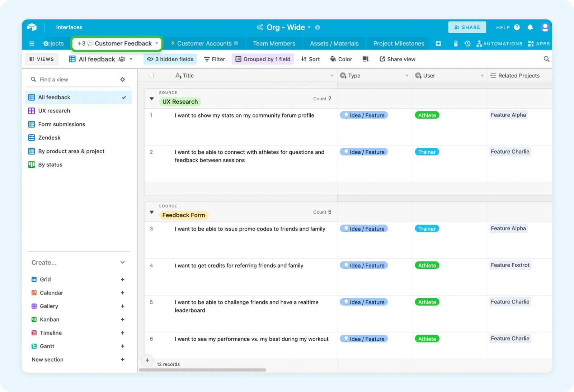Open the Org - Wide base title dropdown

pos(309,27)
